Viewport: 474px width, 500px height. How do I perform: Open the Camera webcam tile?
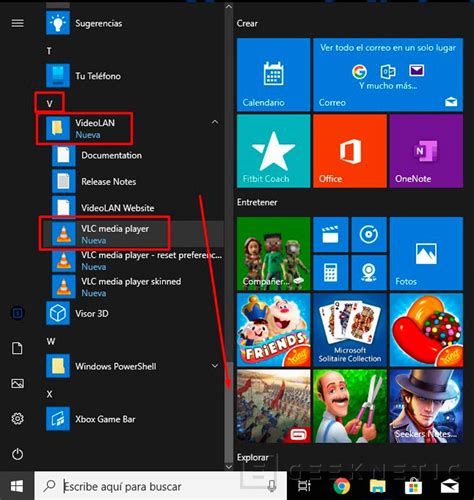(369, 273)
